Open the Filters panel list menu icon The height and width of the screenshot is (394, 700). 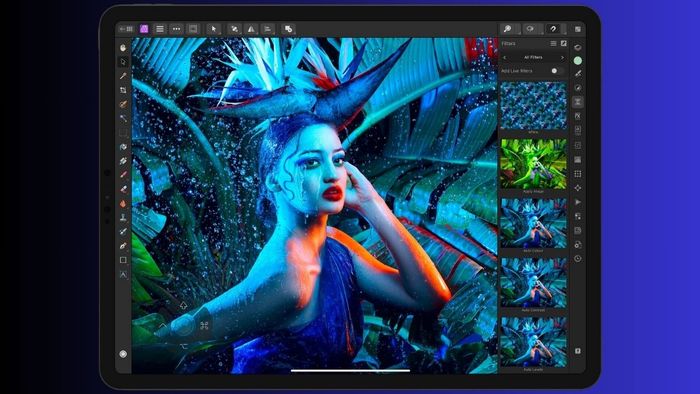(x=553, y=43)
